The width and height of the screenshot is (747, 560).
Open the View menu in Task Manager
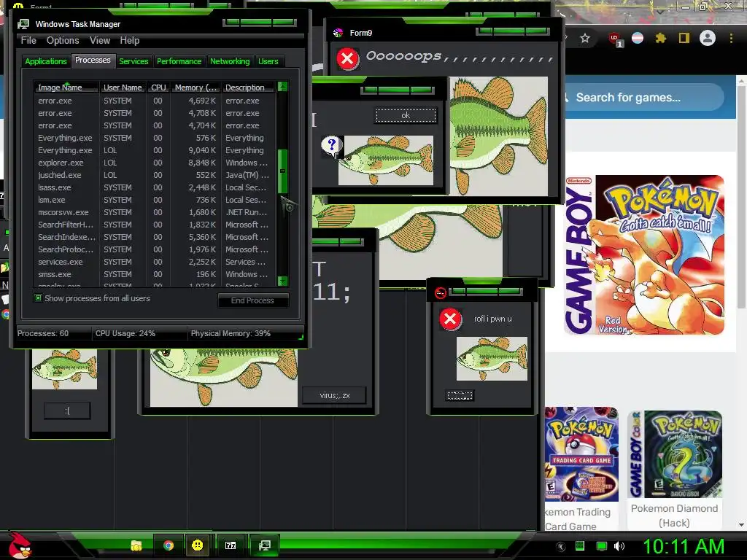point(100,41)
